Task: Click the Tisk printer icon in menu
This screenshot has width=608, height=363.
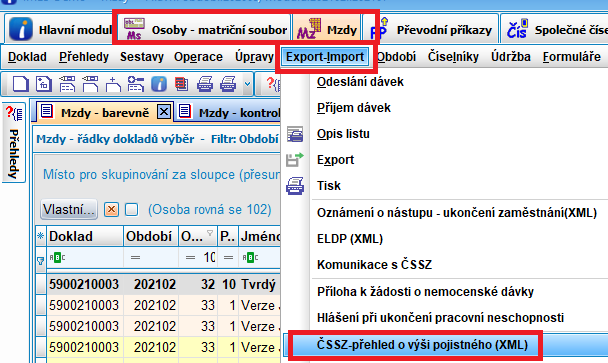Action: point(295,186)
